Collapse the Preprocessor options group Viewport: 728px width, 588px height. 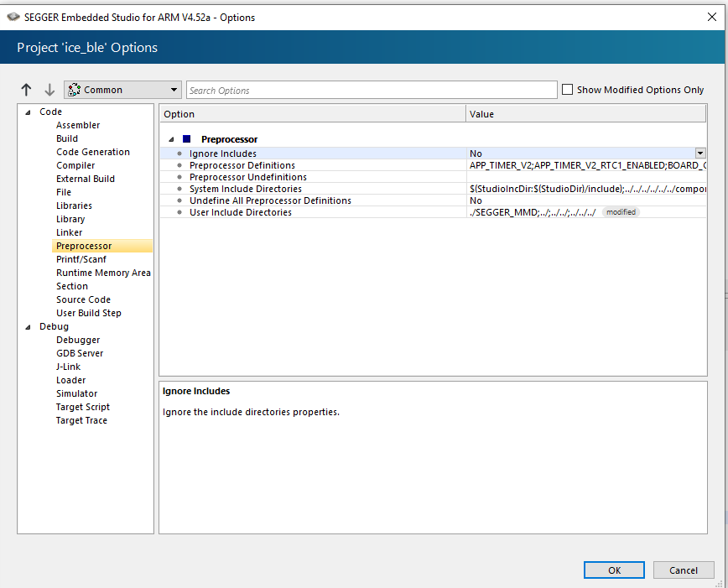pos(171,139)
